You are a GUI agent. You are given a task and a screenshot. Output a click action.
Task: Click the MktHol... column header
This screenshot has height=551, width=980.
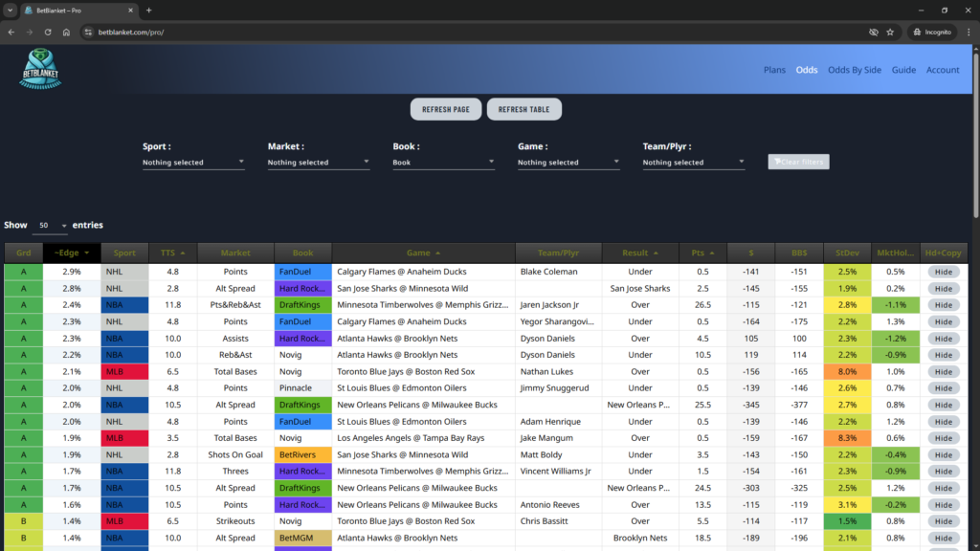[895, 253]
